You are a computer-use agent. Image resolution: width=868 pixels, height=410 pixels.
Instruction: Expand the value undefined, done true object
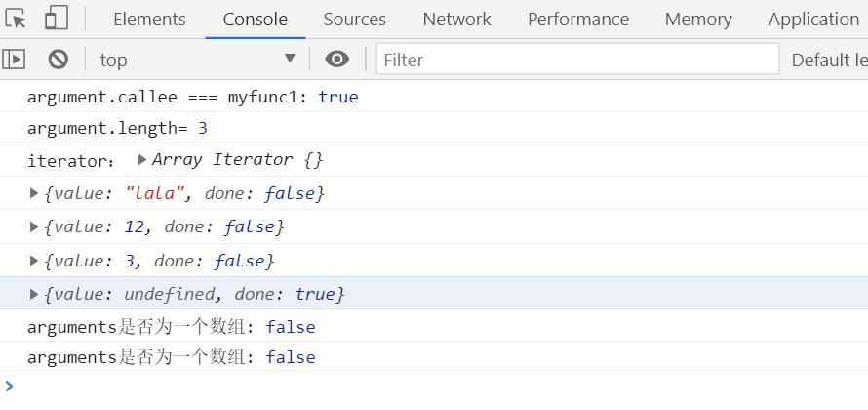(35, 294)
